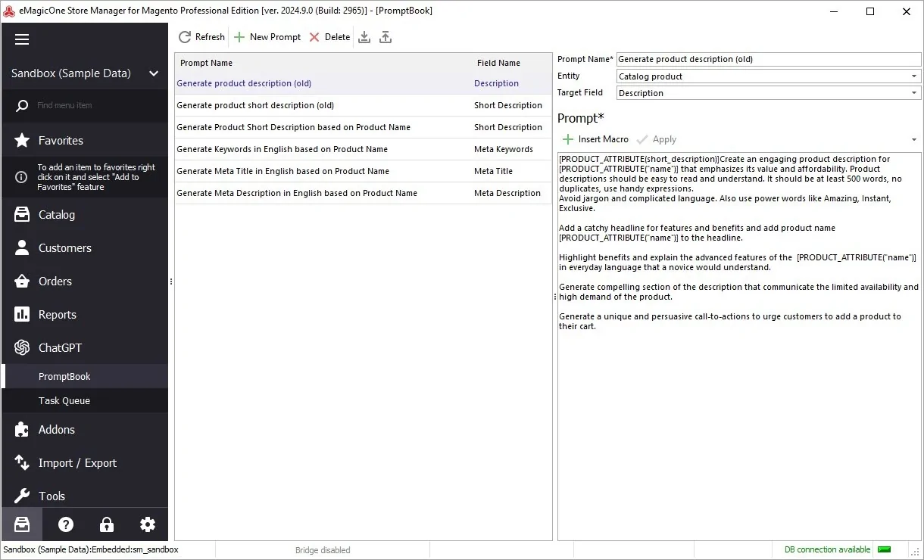Screen dimensions: 924x560
Task: Select the PromptBook menu item
Action: (x=86, y=376)
